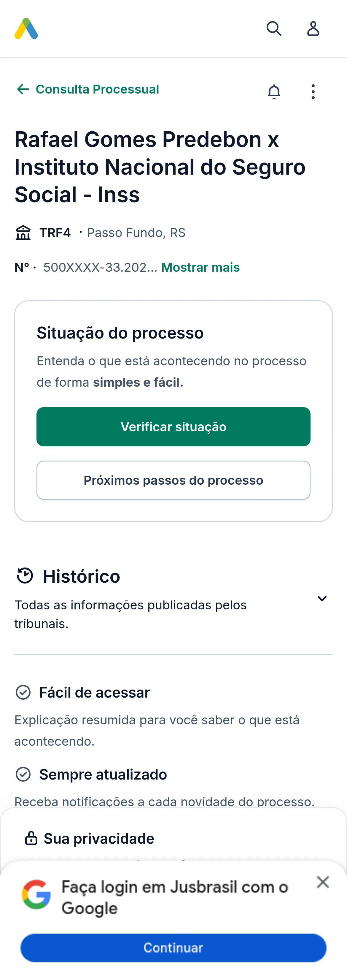The image size is (347, 980).
Task: Click the Verificar situação button
Action: (173, 426)
